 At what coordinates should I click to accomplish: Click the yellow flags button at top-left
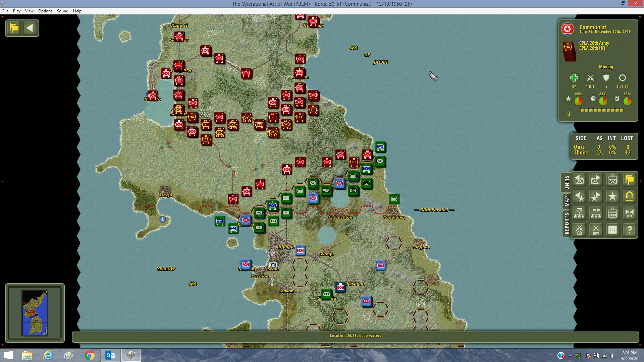click(14, 28)
